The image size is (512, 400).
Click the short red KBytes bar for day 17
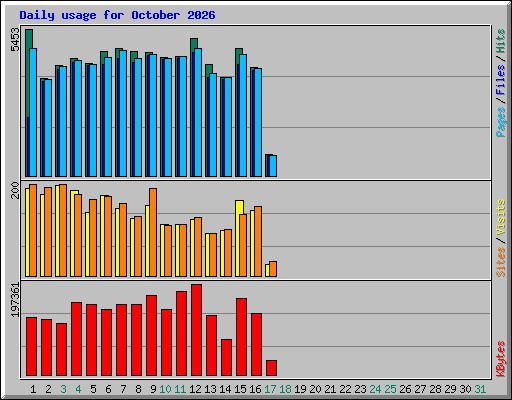[271, 368]
